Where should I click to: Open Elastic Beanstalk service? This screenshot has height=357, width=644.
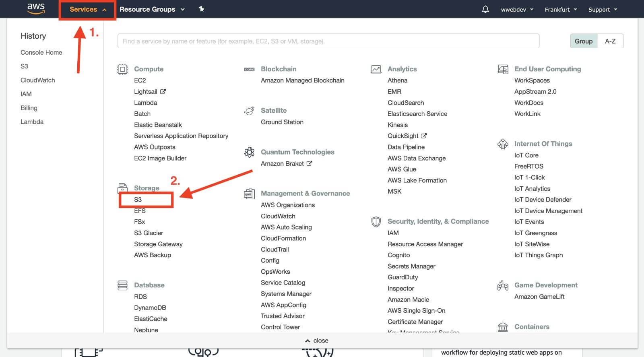point(158,125)
